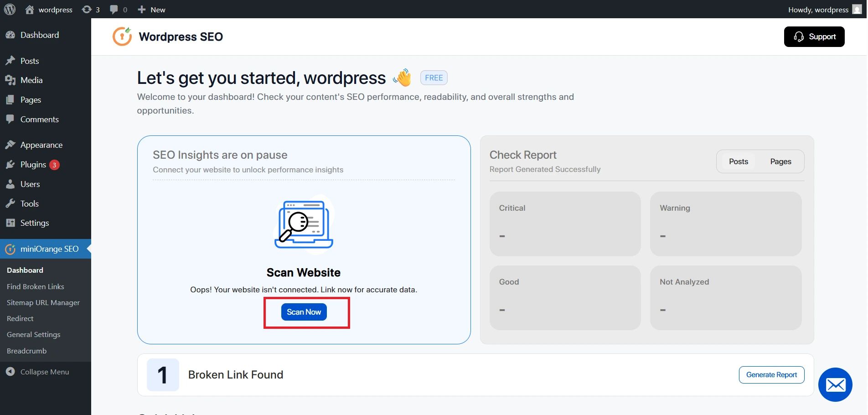
Task: Click the miniOrange SEO keyhole icon
Action: tap(10, 249)
